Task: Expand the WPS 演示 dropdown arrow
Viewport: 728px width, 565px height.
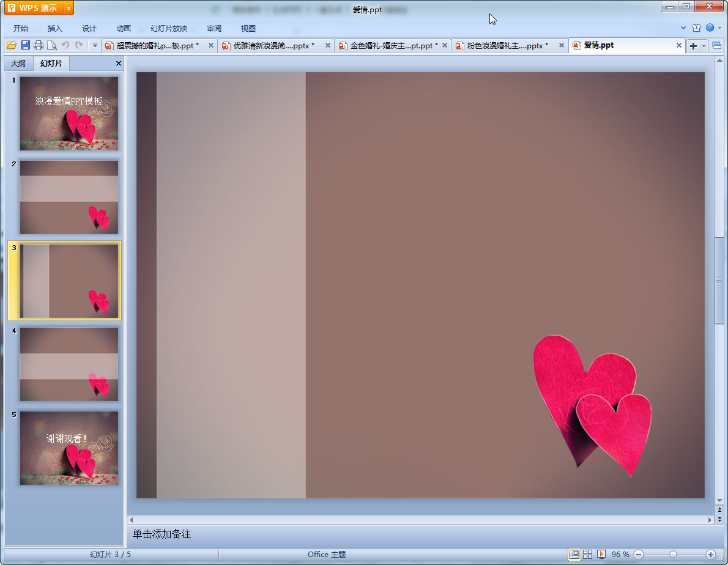Action: tap(69, 9)
